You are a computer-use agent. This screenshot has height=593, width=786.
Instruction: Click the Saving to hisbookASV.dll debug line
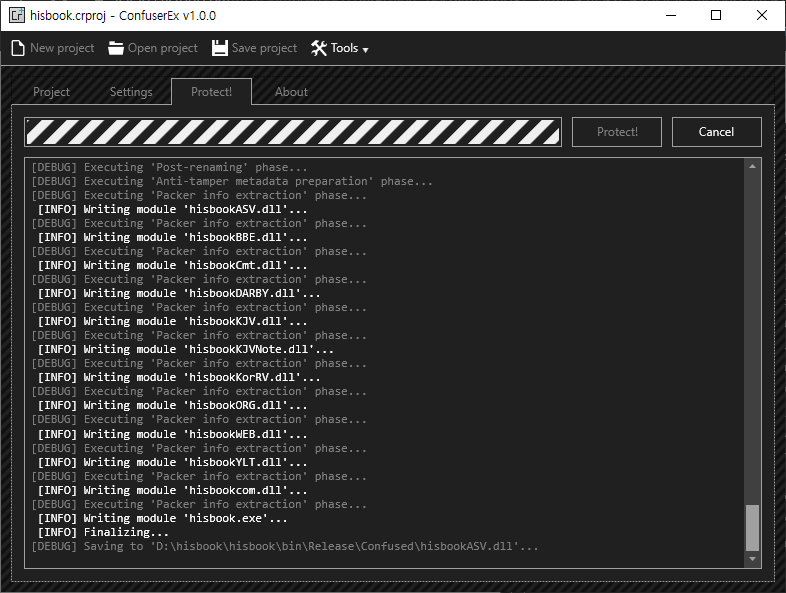285,547
